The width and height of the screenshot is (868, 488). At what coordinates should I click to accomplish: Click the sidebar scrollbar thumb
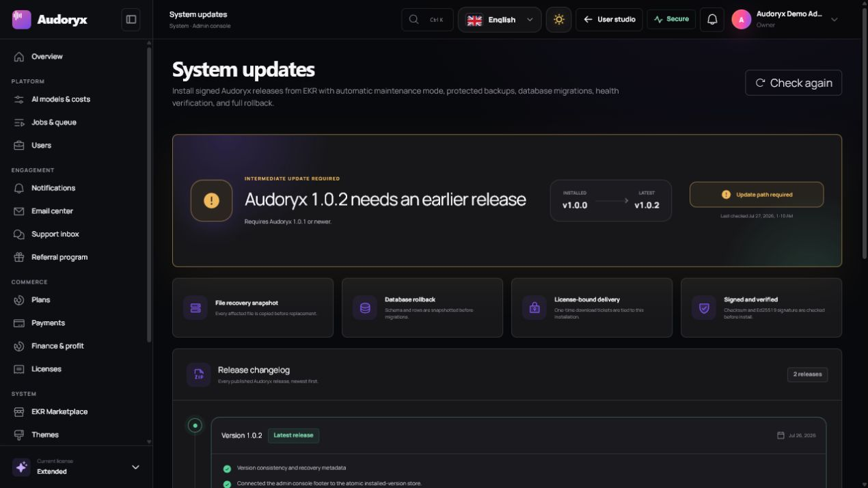pyautogui.click(x=150, y=195)
